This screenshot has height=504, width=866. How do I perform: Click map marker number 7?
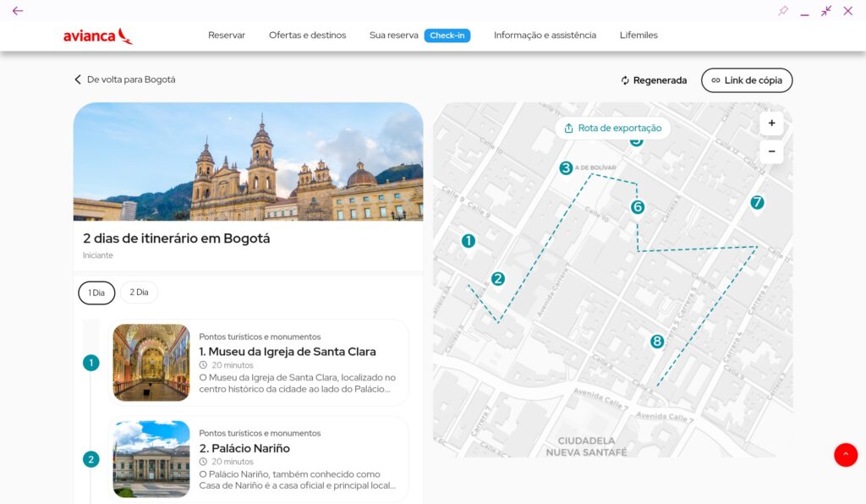tap(757, 203)
